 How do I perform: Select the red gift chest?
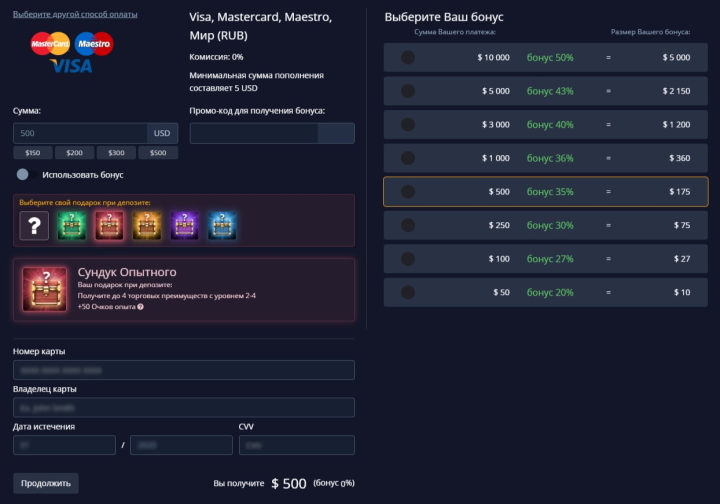pyautogui.click(x=108, y=226)
